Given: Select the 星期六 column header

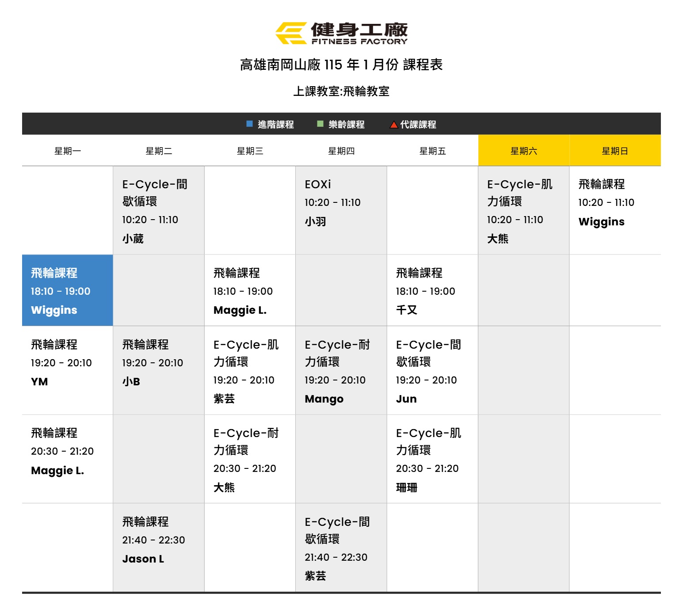Looking at the screenshot, I should point(523,151).
